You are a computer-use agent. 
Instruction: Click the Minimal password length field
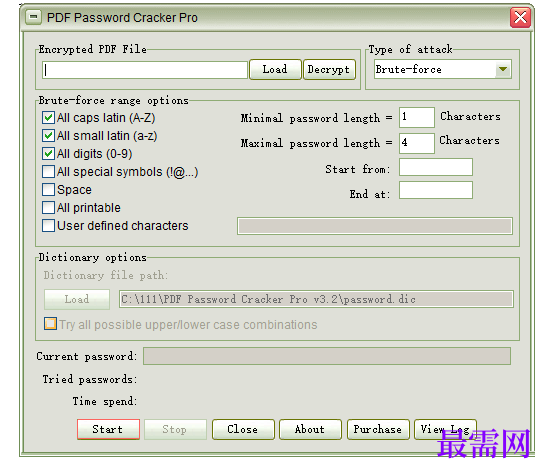(417, 117)
